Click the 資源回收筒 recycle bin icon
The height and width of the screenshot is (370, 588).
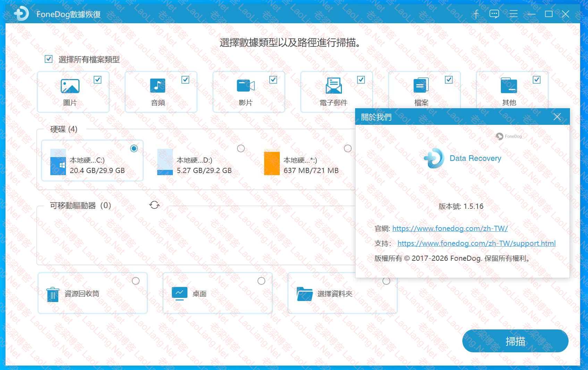[x=53, y=294]
